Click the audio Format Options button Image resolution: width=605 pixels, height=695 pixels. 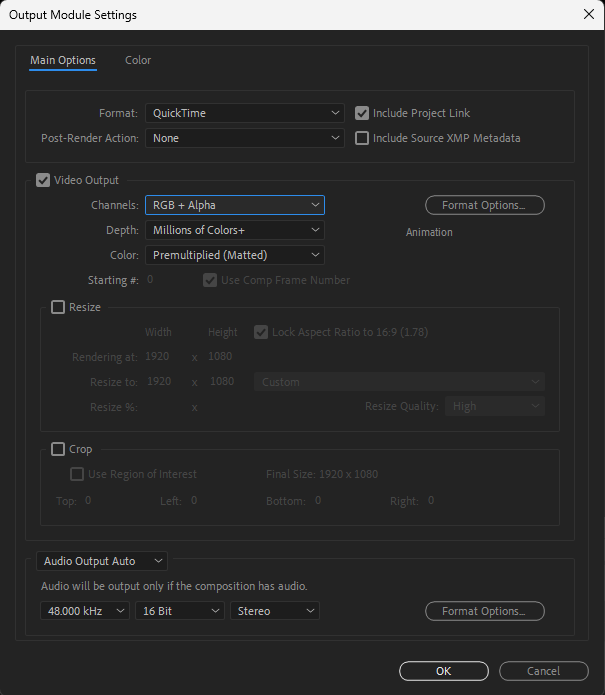tap(484, 610)
